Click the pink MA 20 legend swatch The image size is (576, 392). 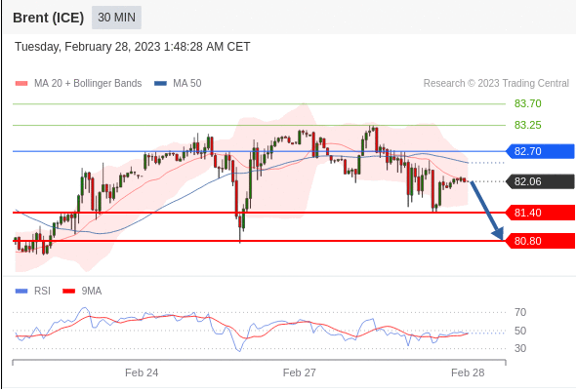(21, 83)
